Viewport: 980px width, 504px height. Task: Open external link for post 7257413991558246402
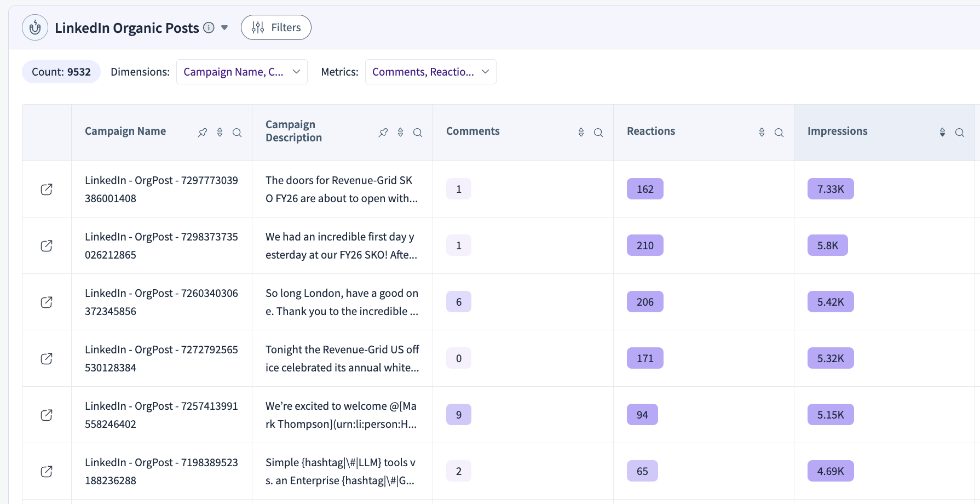pyautogui.click(x=47, y=415)
